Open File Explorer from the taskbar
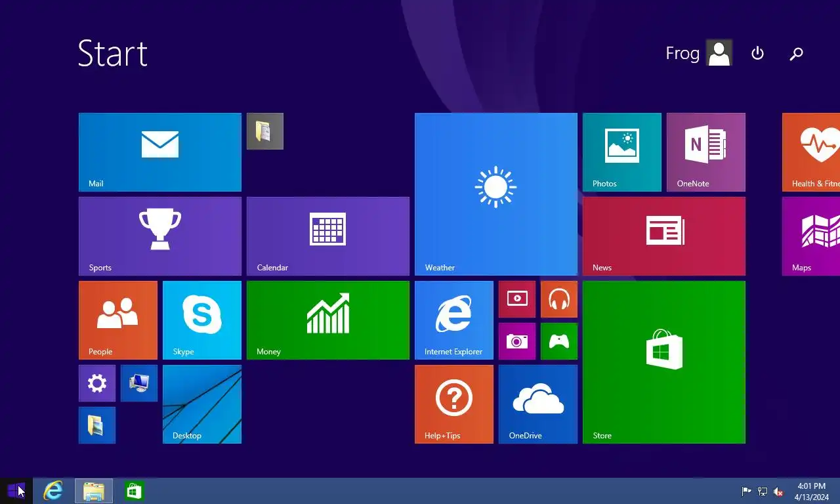The width and height of the screenshot is (840, 504). tap(94, 491)
